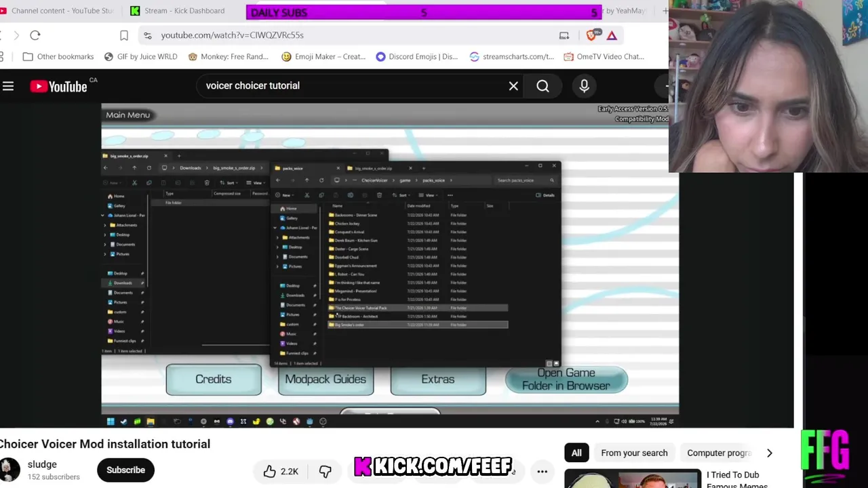Click the delete trash icon in the packs_voice toolbar
The height and width of the screenshot is (488, 868).
tap(379, 195)
